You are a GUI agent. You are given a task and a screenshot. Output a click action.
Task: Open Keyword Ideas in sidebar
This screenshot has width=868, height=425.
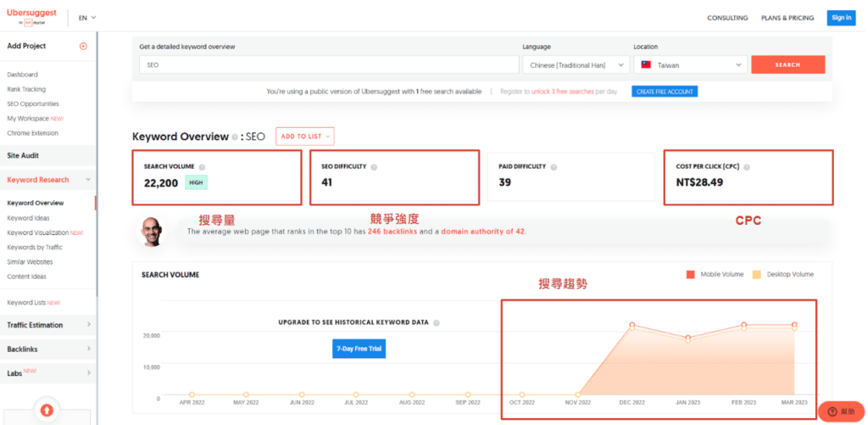[x=28, y=218]
